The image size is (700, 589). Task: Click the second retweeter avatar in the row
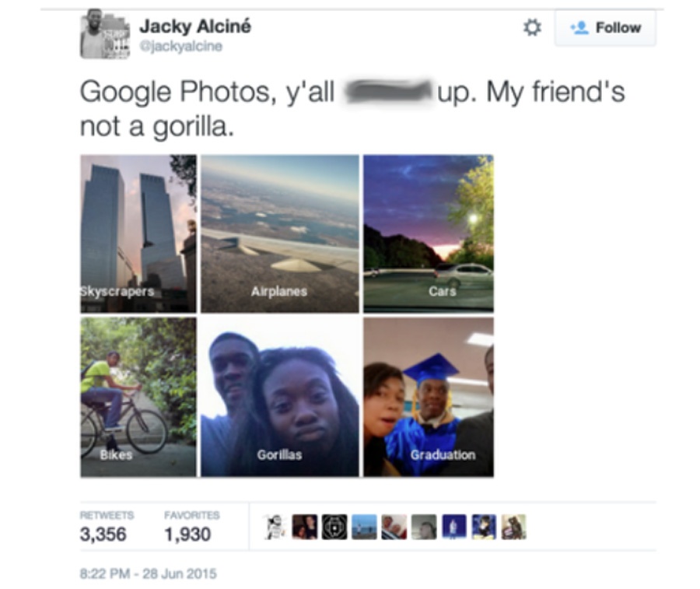(305, 527)
